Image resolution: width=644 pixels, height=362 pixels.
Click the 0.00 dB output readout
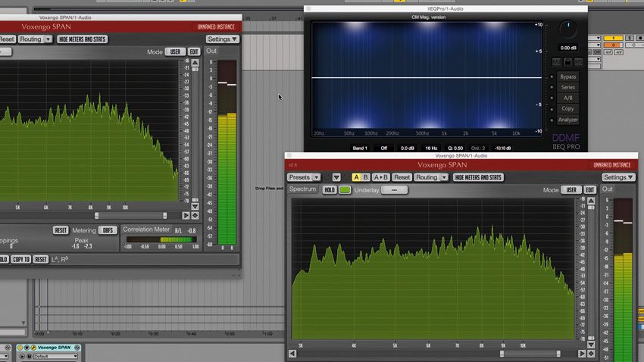tap(568, 48)
